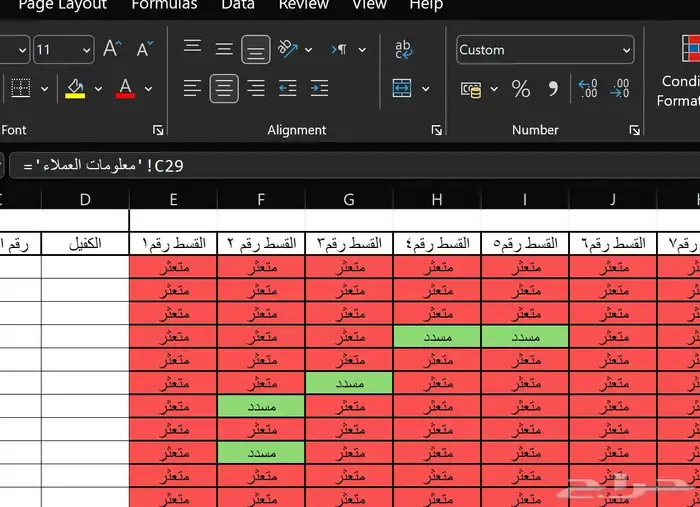
Task: Open the font size box showing 11
Action: (63, 50)
